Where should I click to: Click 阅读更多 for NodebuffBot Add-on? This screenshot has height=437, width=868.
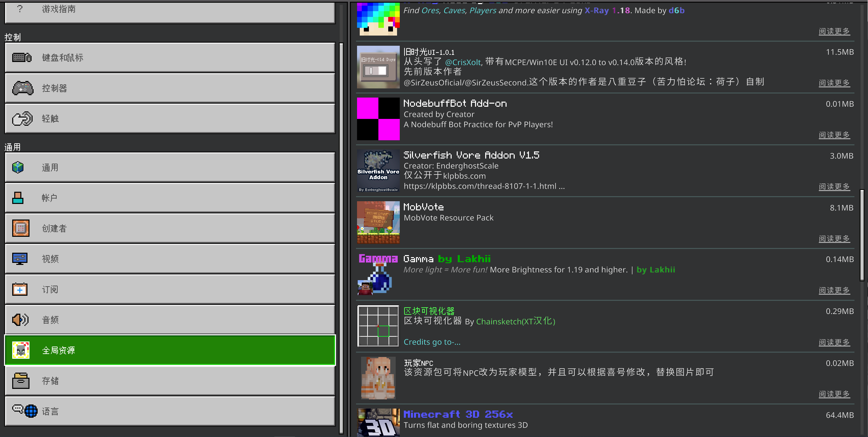[834, 135]
